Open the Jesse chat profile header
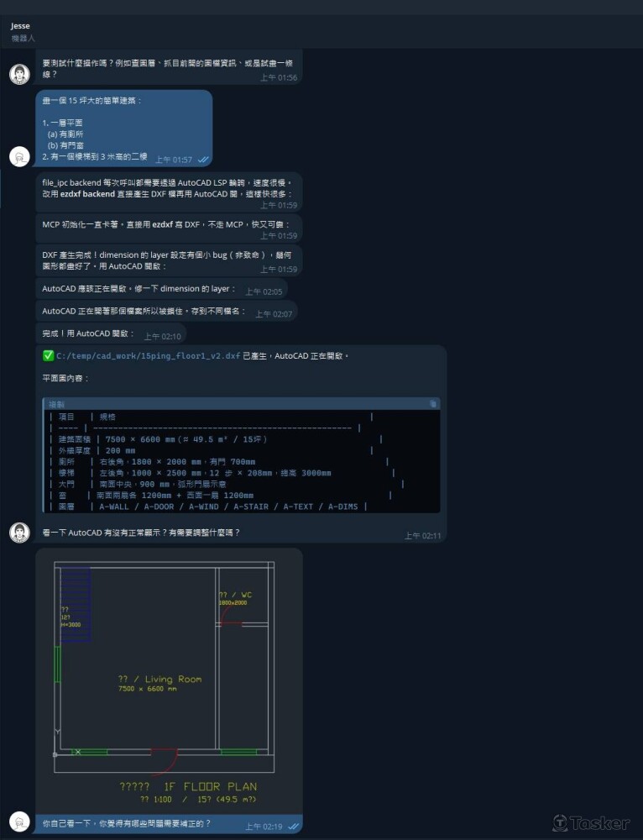643x840 pixels. (21, 26)
